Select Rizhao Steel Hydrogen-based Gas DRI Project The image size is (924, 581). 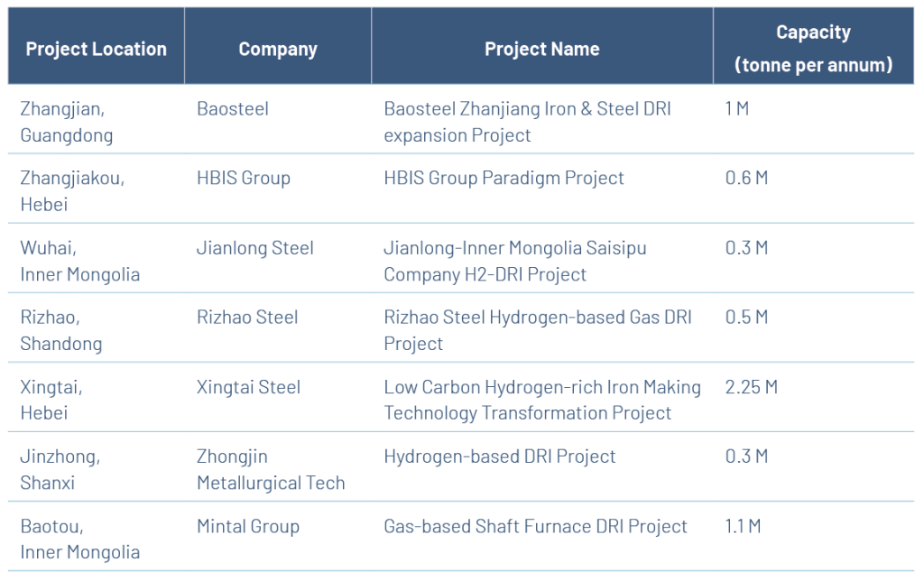click(x=540, y=330)
